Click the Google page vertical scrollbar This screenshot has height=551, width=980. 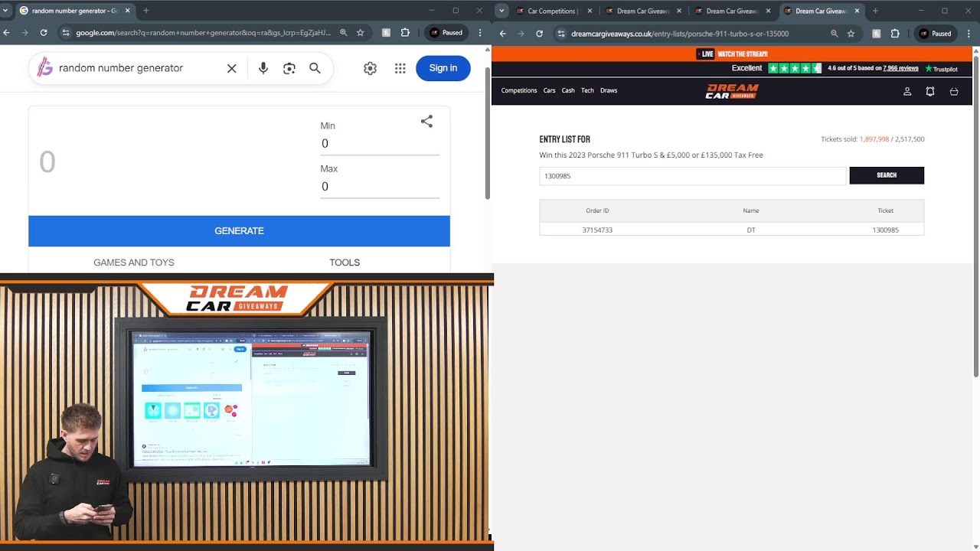pyautogui.click(x=487, y=134)
